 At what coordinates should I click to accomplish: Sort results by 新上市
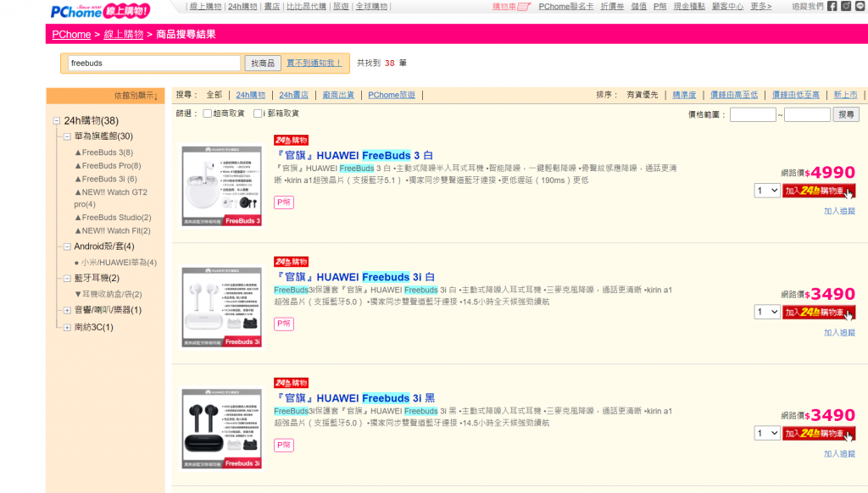coord(845,95)
